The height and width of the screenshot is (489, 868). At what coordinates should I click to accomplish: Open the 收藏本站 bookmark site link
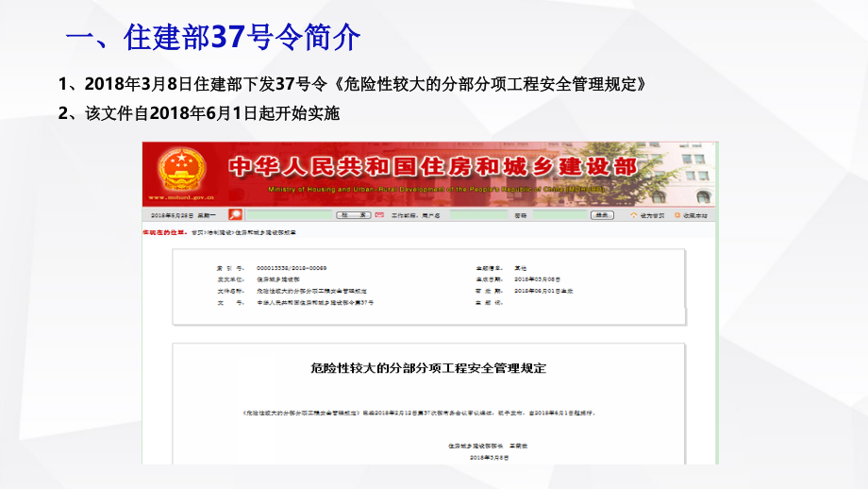point(694,215)
